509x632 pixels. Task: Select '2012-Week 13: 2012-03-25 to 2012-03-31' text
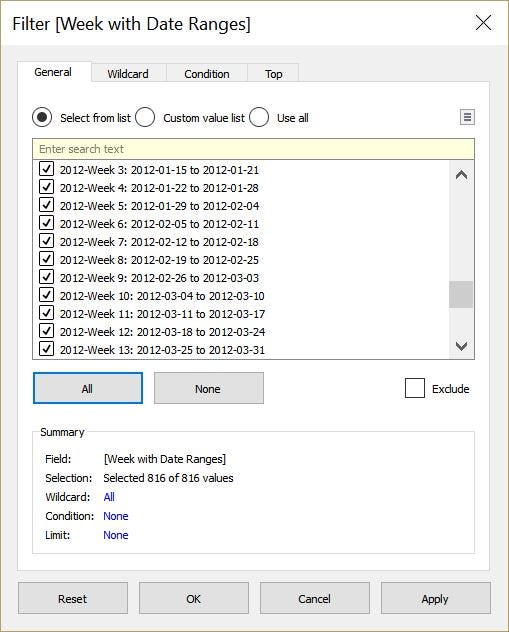[x=162, y=350]
